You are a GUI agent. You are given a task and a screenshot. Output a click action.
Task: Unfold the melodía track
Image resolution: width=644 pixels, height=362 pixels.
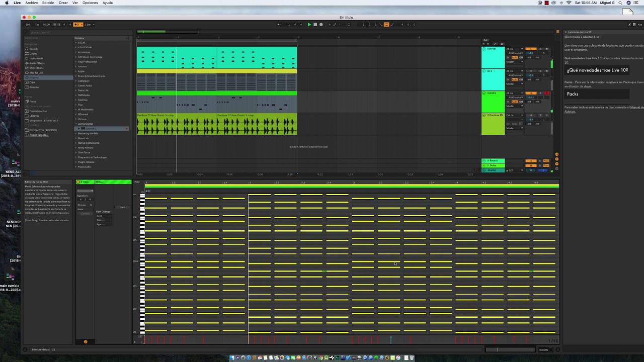click(484, 93)
